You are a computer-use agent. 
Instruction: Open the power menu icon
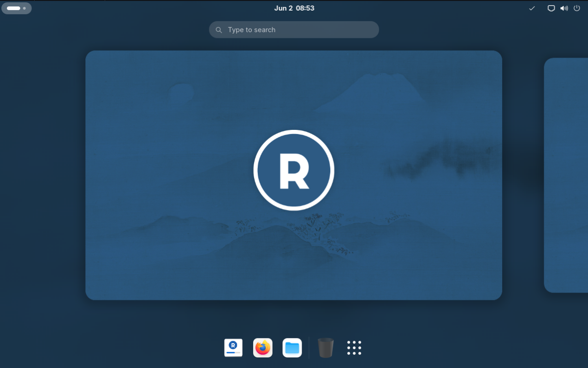577,8
